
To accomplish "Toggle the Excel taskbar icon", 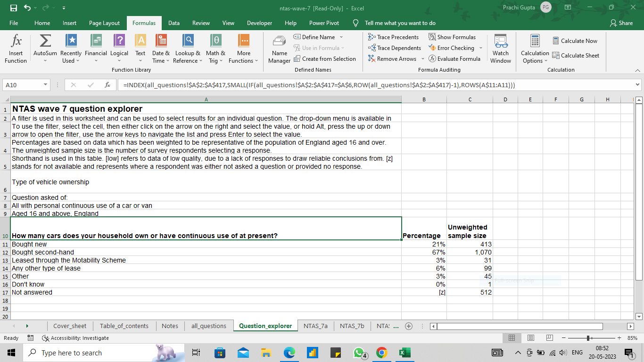I will coord(405,352).
